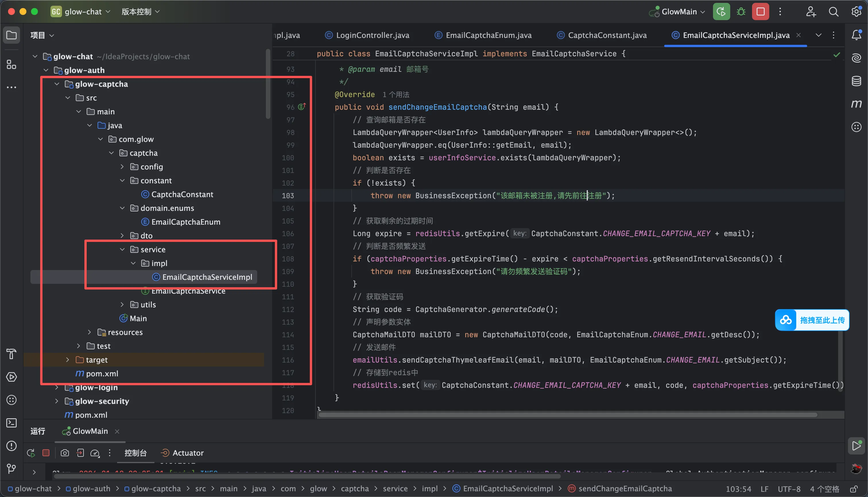Open the Database tool window icon
Viewport: 868px width, 497px height.
tap(857, 81)
